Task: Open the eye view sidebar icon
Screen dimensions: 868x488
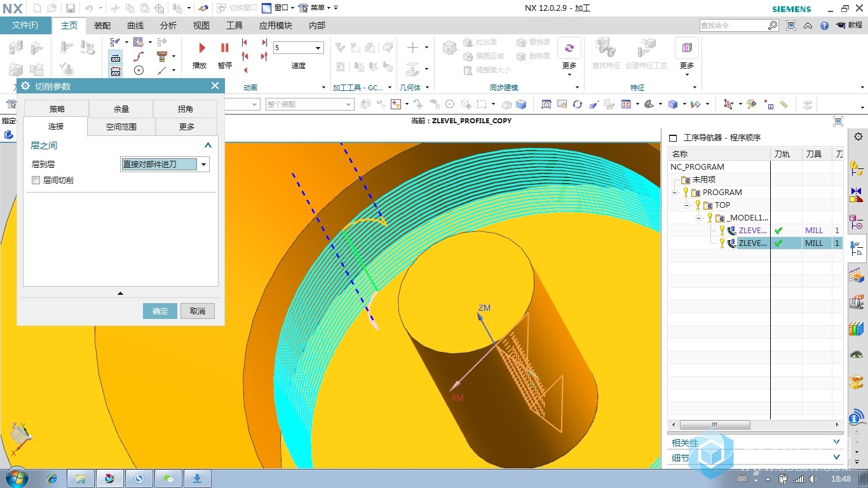Action: coord(857,355)
